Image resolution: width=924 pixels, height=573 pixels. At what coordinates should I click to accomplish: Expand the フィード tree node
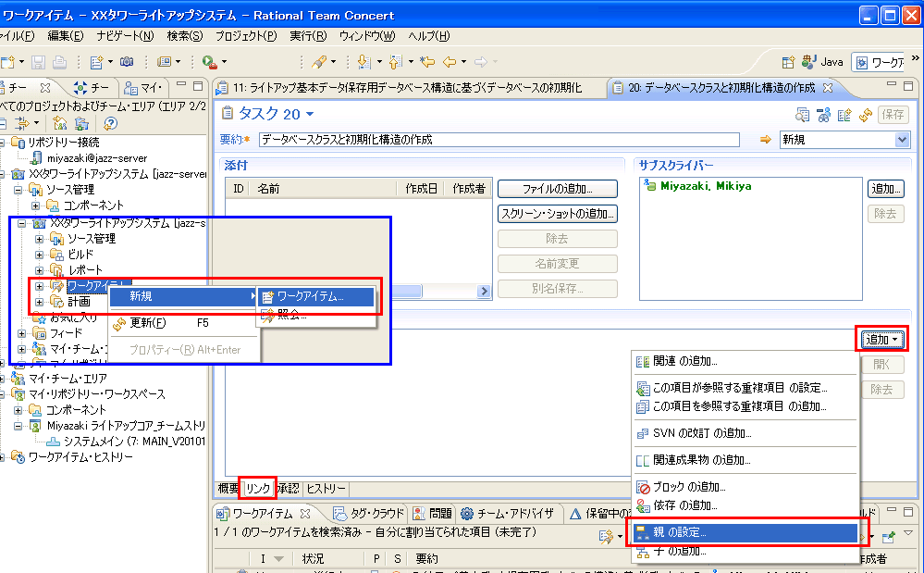[x=22, y=333]
